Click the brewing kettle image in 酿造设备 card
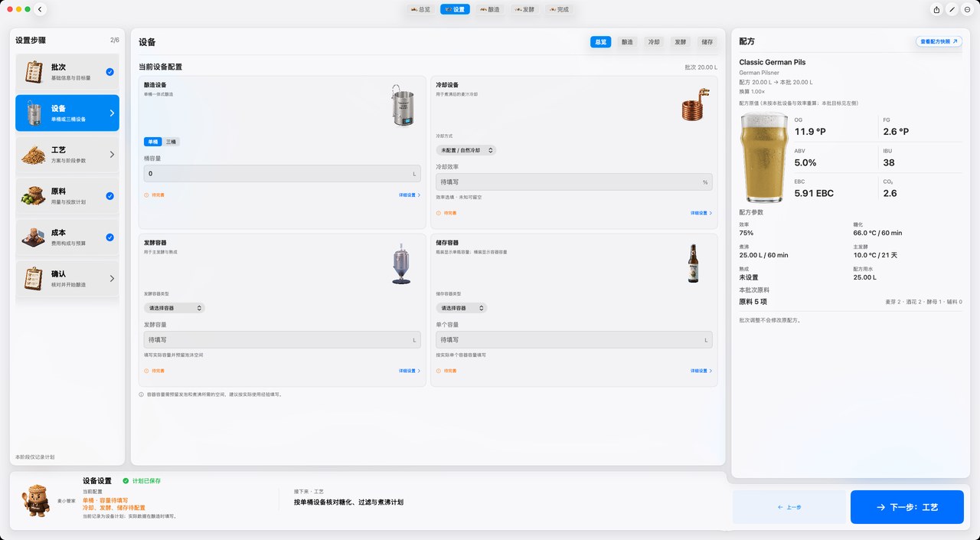 coord(404,106)
